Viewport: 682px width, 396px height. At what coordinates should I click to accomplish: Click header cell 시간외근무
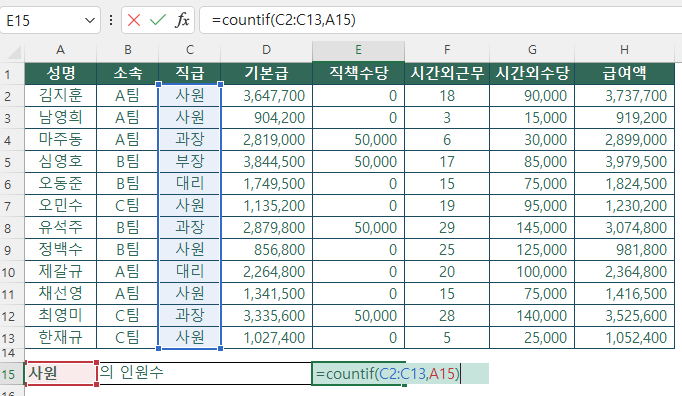[447, 74]
